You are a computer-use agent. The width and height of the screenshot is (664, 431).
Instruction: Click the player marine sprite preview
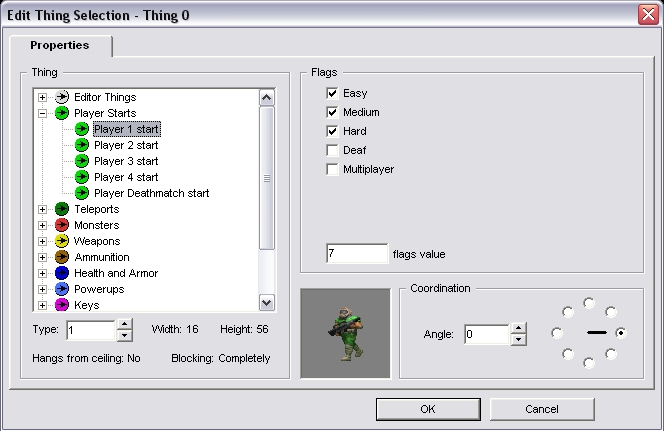(346, 333)
